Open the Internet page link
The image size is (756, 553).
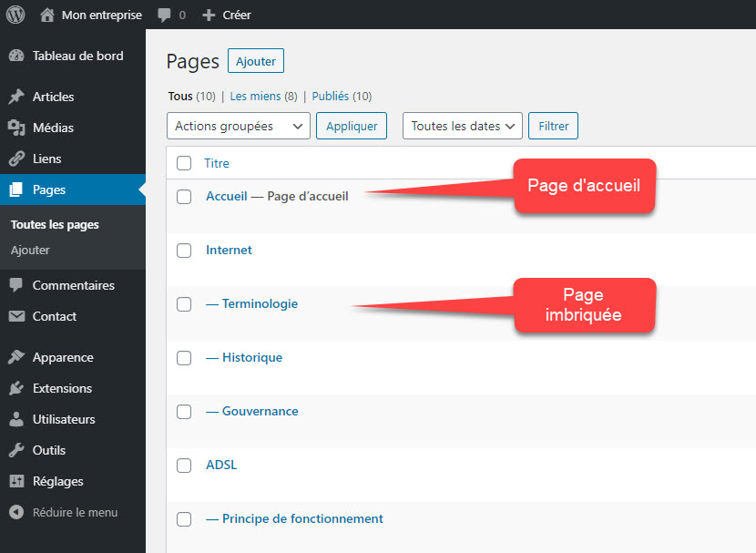[x=229, y=250]
